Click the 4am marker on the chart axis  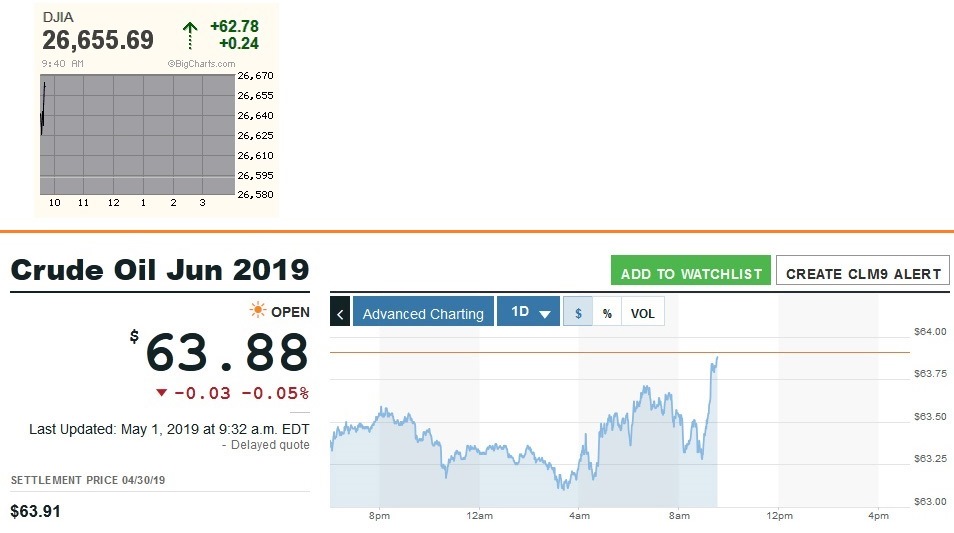(x=579, y=516)
